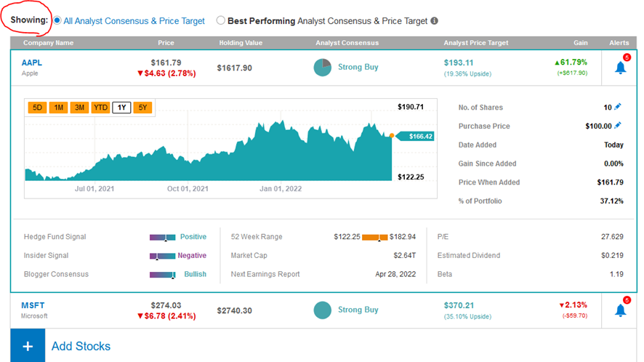Click AAPL $193.11 price target
The image size is (644, 362).
(x=459, y=63)
